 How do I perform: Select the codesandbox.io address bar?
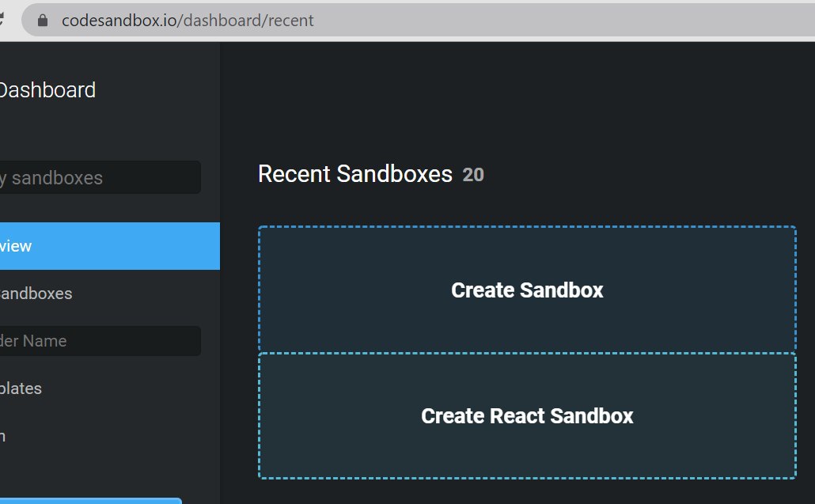[x=418, y=21]
